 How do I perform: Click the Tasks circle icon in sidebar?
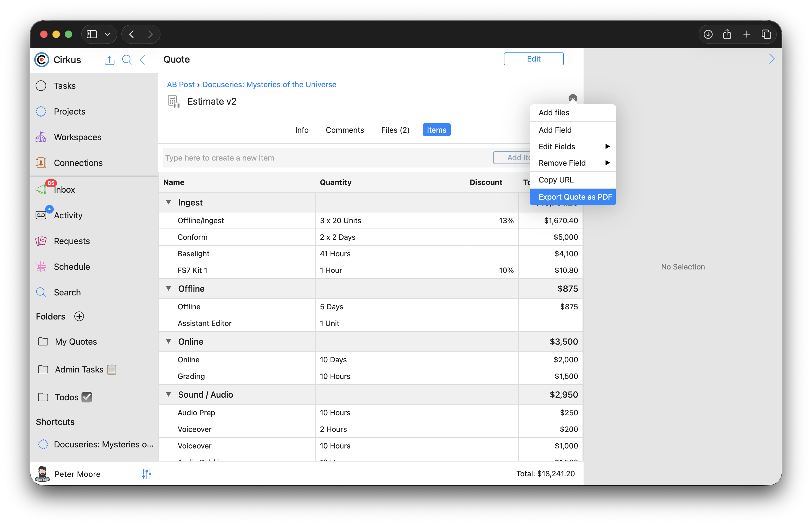point(41,86)
